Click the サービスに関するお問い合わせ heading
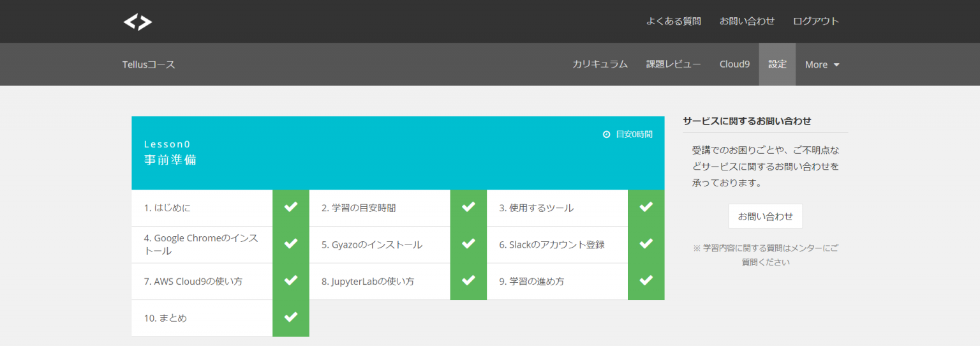The height and width of the screenshot is (346, 980). (x=747, y=121)
